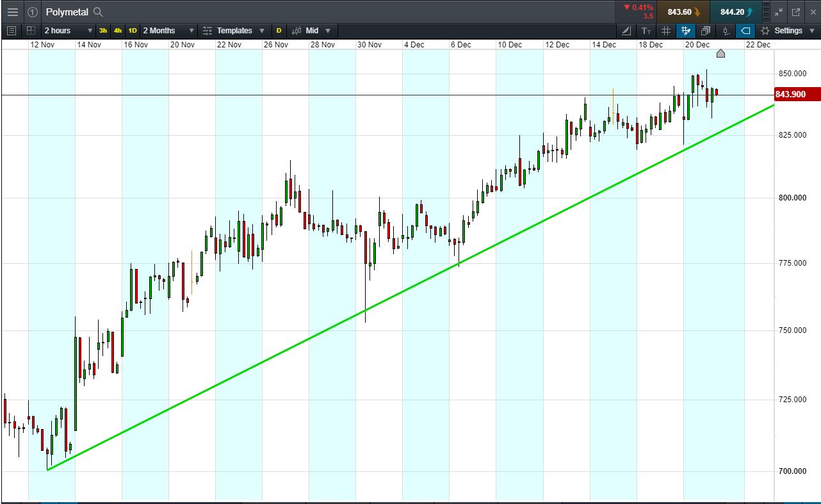Switch to the 1D interval
The height and width of the screenshot is (504, 821).
coord(133,31)
